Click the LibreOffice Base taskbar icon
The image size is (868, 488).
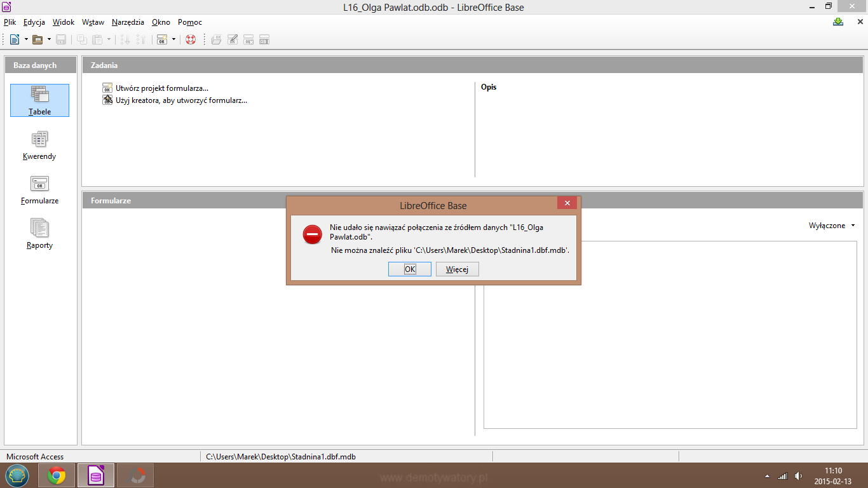(96, 475)
